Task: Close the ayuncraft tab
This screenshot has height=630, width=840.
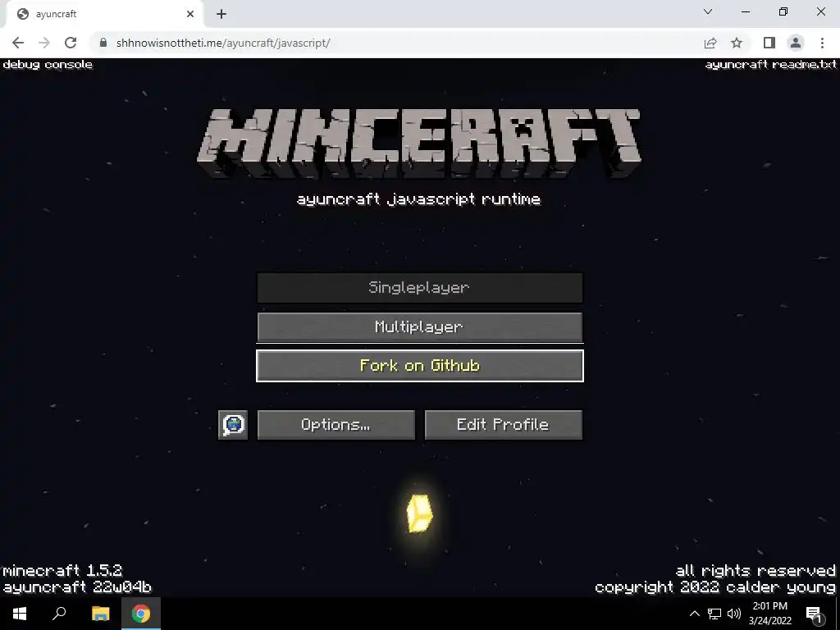Action: pos(190,14)
